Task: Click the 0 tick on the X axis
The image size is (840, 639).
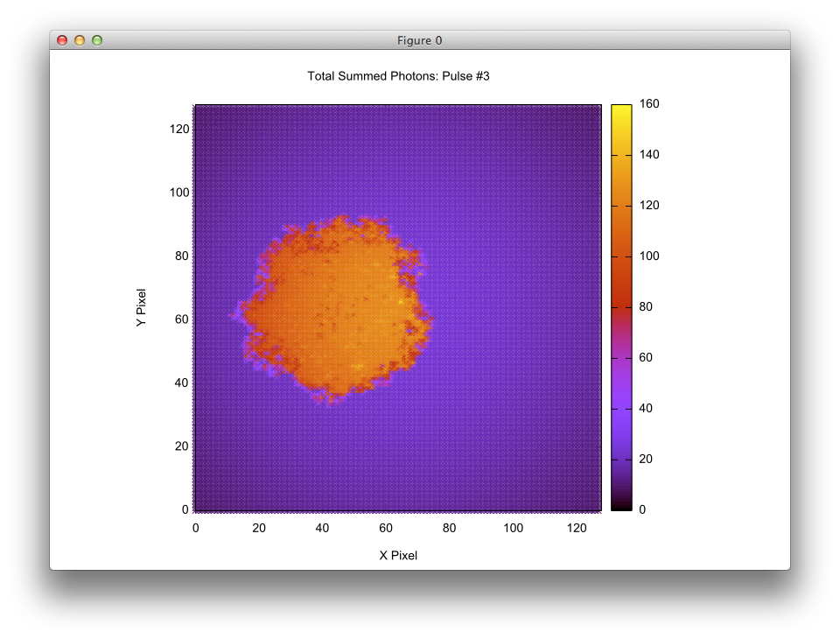Action: 195,528
